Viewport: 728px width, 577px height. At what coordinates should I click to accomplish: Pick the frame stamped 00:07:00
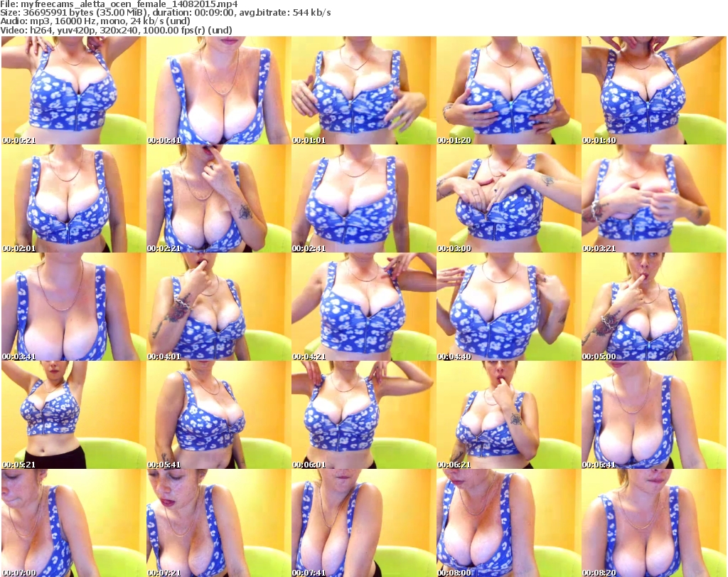coord(74,523)
